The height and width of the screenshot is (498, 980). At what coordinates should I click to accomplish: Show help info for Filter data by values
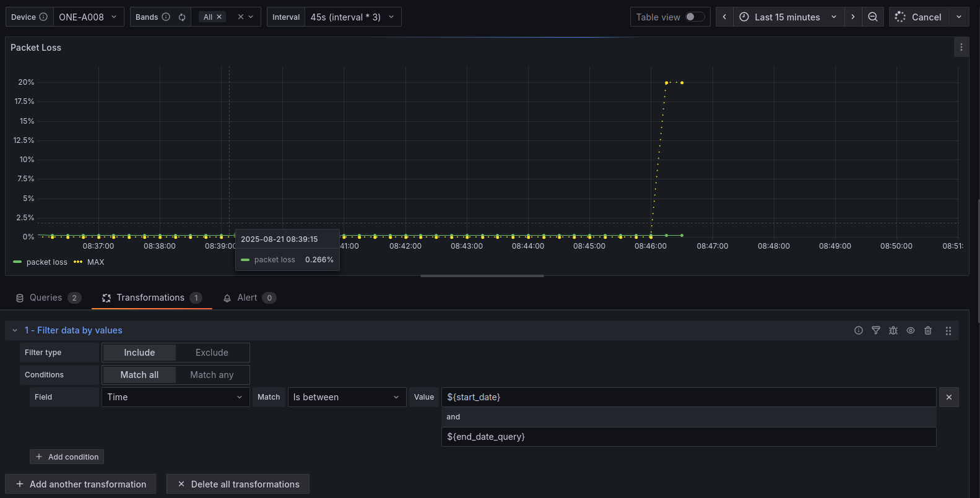click(x=859, y=330)
